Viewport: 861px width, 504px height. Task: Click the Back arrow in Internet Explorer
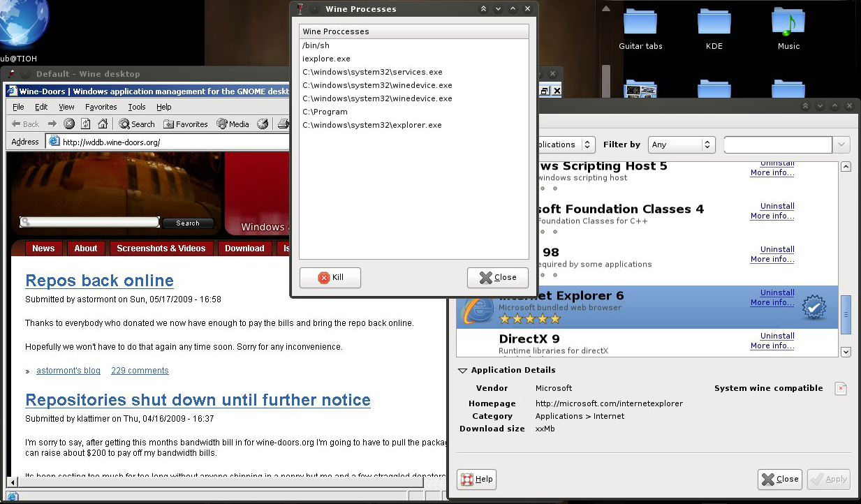(26, 124)
